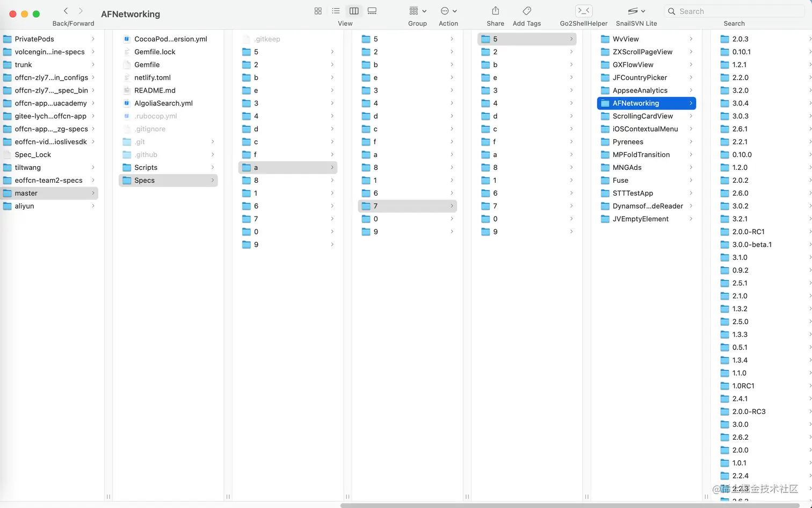
Task: Click the README.md file icon
Action: (x=127, y=90)
